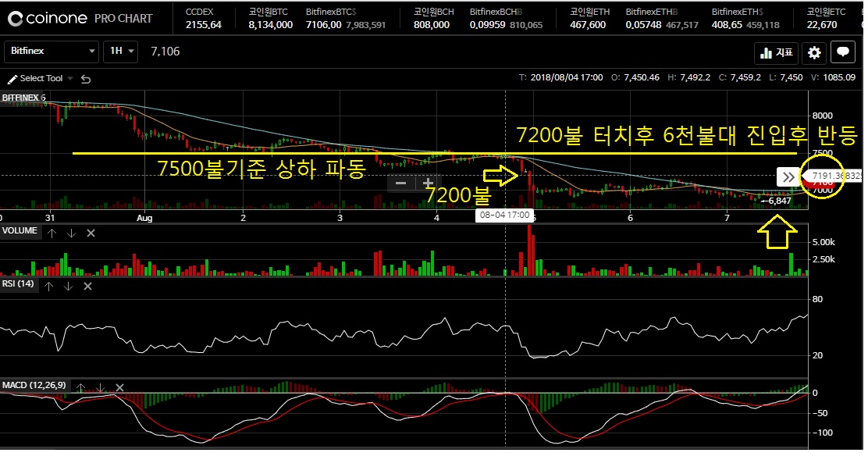
Task: Select the 코인원ETC 22,670 ticker
Action: point(825,18)
